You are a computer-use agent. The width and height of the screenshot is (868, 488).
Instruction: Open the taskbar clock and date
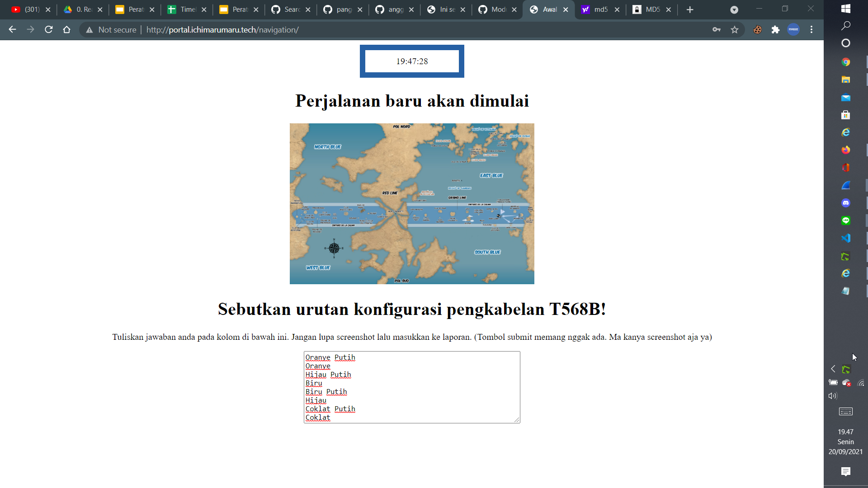(x=846, y=442)
